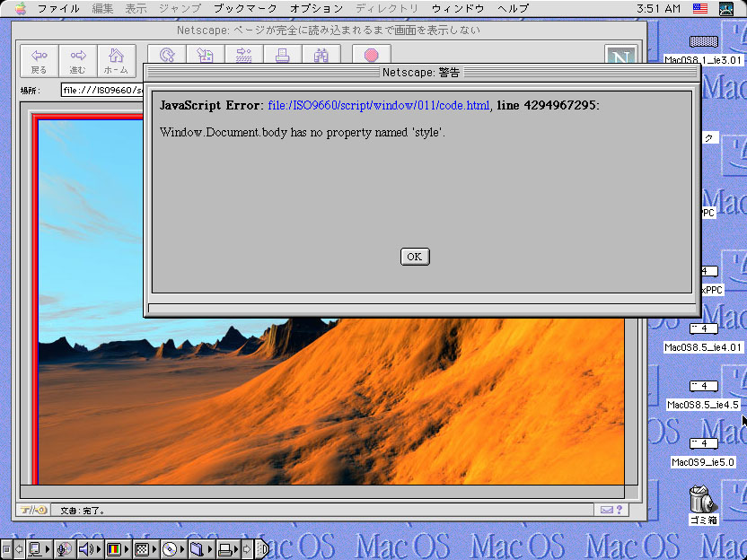This screenshot has height=560, width=747.
Task: Click Control Strip file sharing folder module
Action: pyautogui.click(x=201, y=549)
